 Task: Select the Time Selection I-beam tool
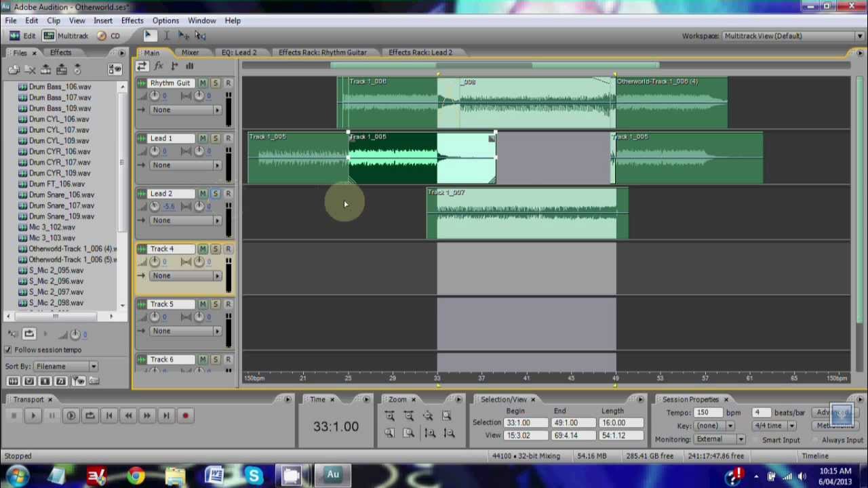pos(166,35)
